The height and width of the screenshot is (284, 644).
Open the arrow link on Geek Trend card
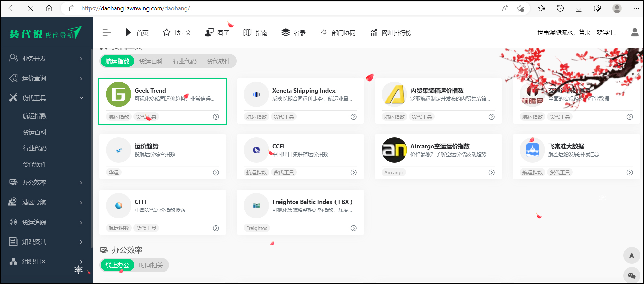pos(216,117)
